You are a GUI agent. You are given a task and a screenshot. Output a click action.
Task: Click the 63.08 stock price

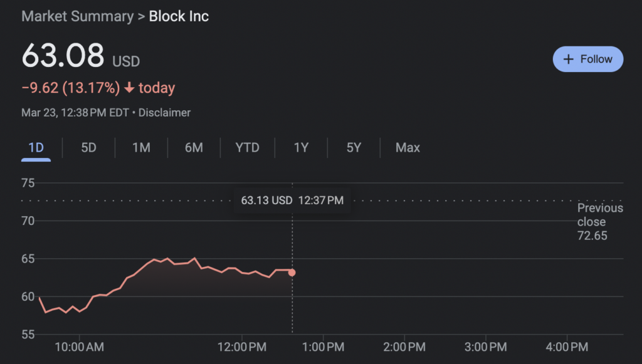pos(63,56)
